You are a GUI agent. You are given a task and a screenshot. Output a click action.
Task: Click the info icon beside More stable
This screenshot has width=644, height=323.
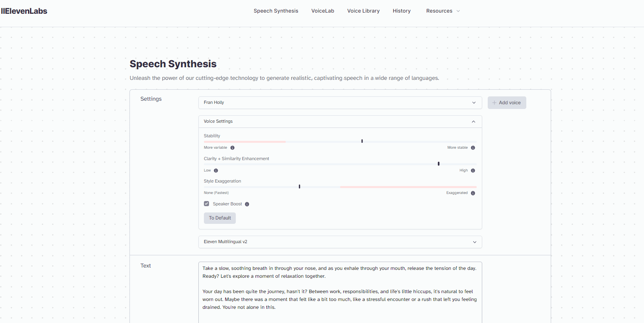[473, 148]
